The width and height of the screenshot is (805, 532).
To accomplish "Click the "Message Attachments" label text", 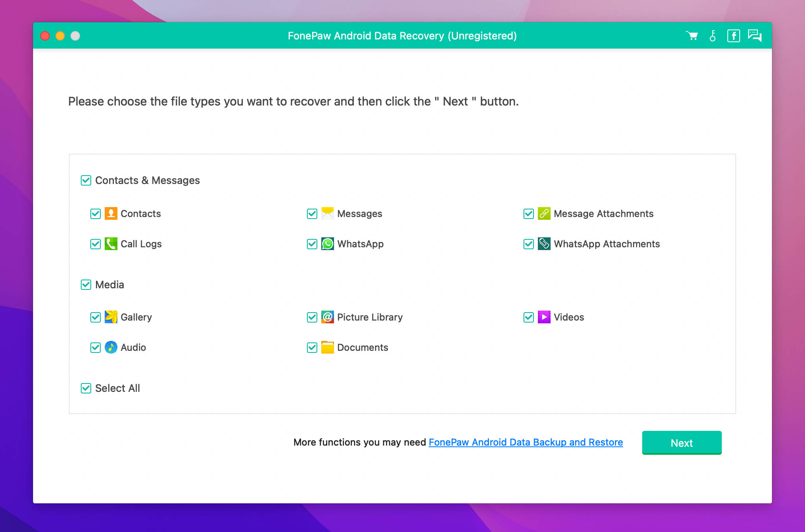I will 604,214.
